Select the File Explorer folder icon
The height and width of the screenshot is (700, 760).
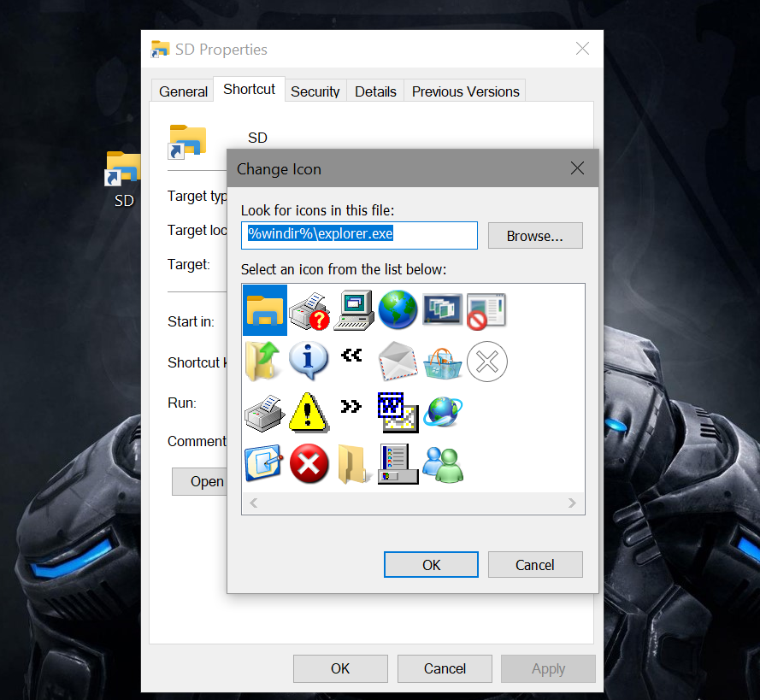[x=265, y=310]
